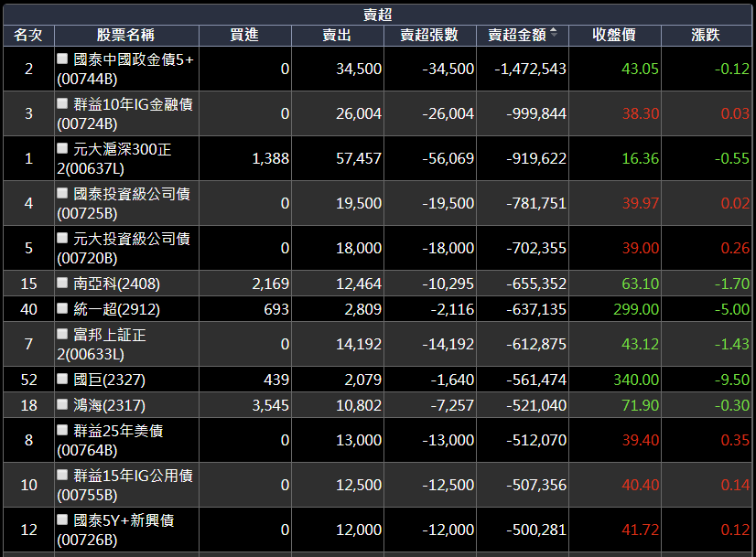Select the closing price 43.05
Image resolution: width=756 pixels, height=557 pixels.
coord(640,69)
